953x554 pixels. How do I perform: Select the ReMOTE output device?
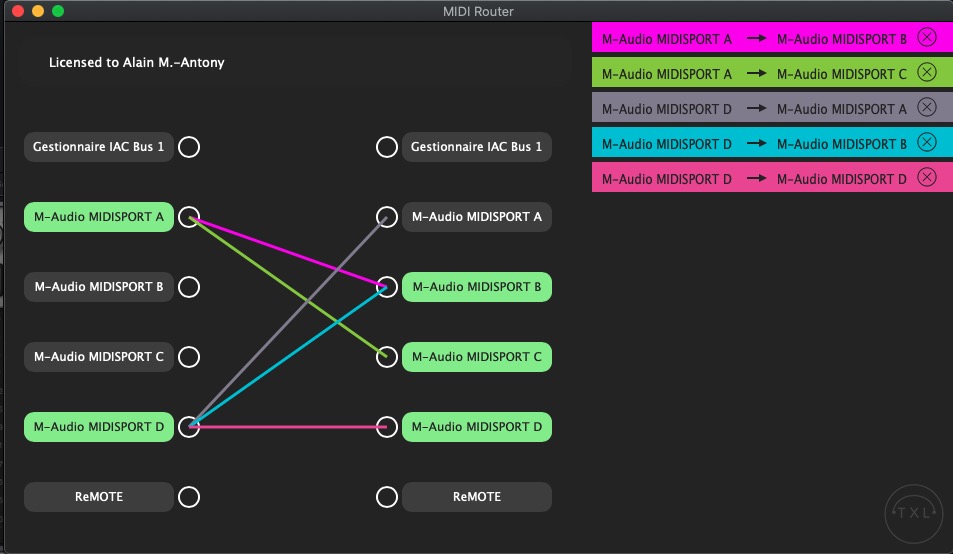click(x=476, y=497)
